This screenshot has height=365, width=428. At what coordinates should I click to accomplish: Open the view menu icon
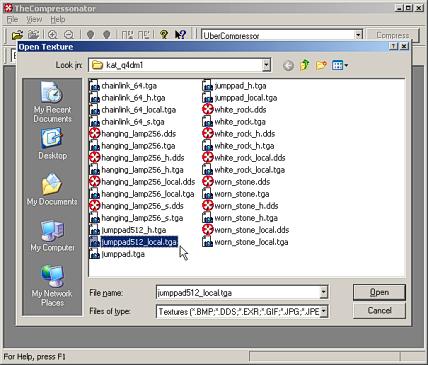(340, 65)
